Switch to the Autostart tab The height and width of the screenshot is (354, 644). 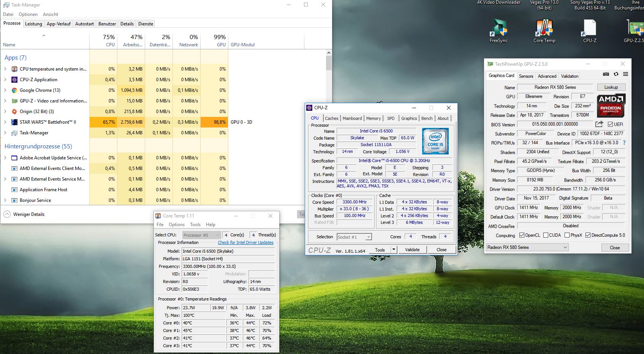[x=84, y=24]
